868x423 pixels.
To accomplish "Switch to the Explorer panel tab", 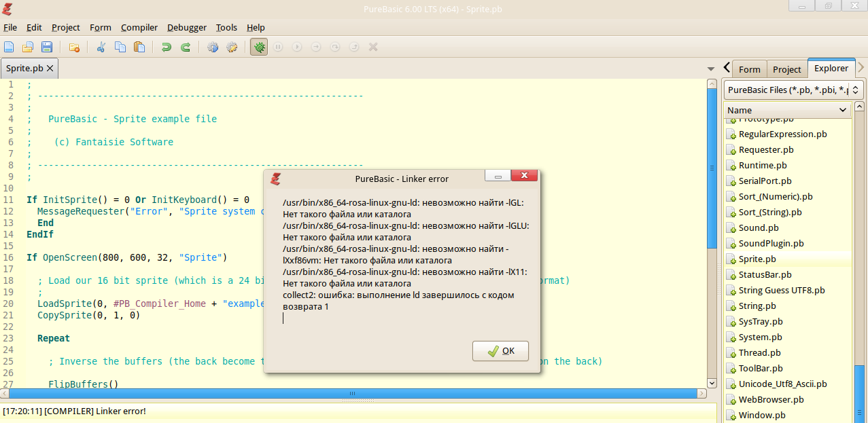I will click(831, 68).
